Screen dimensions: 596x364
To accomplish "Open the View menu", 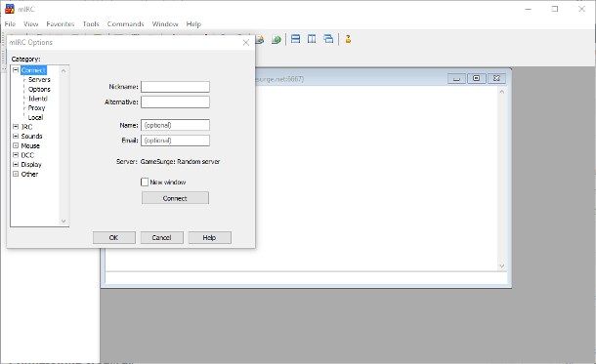I will tap(31, 24).
